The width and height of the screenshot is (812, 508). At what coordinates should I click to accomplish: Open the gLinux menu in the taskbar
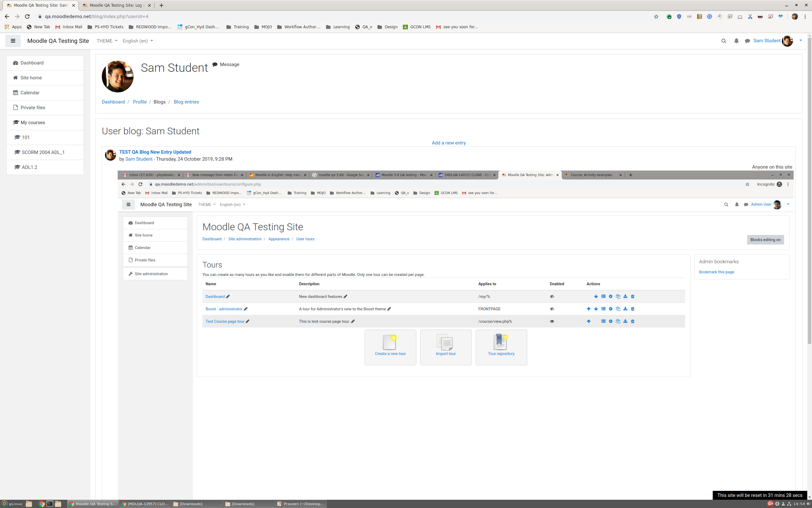click(x=12, y=504)
